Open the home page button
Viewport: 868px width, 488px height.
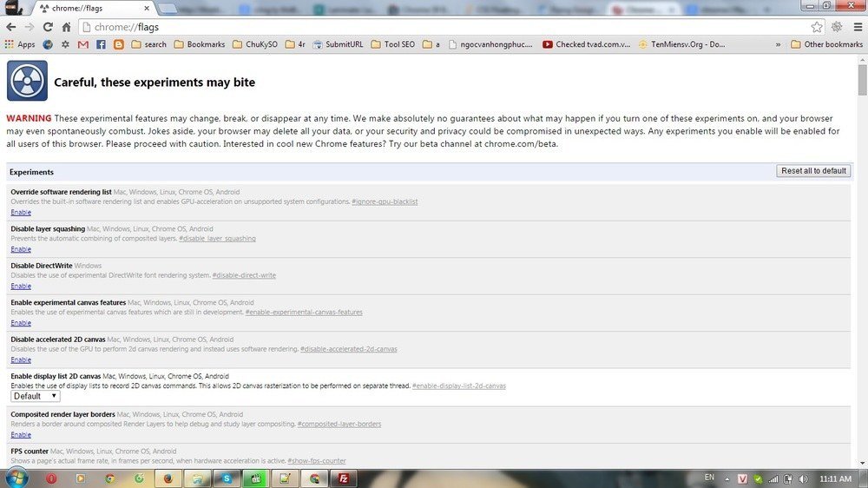tap(66, 27)
